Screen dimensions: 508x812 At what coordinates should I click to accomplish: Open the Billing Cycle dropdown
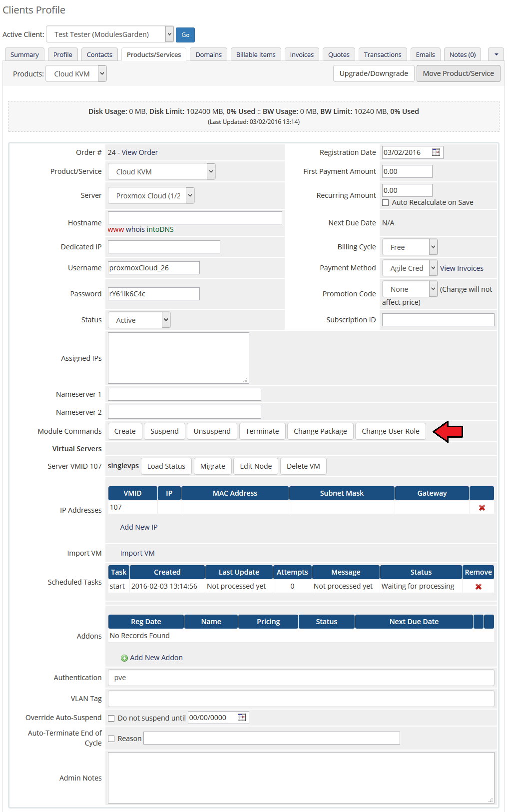(410, 247)
